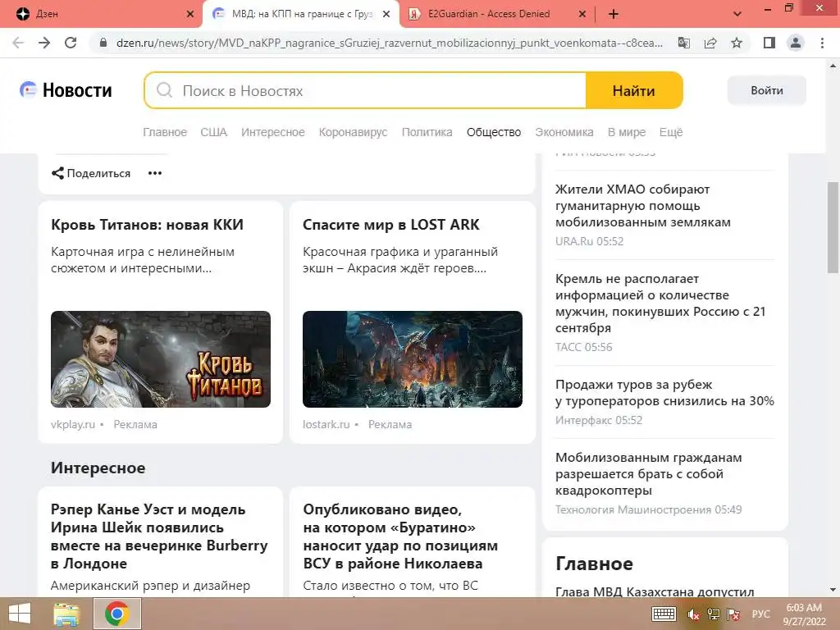Image resolution: width=840 pixels, height=630 pixels.
Task: Open a new browser tab
Action: coord(614,14)
